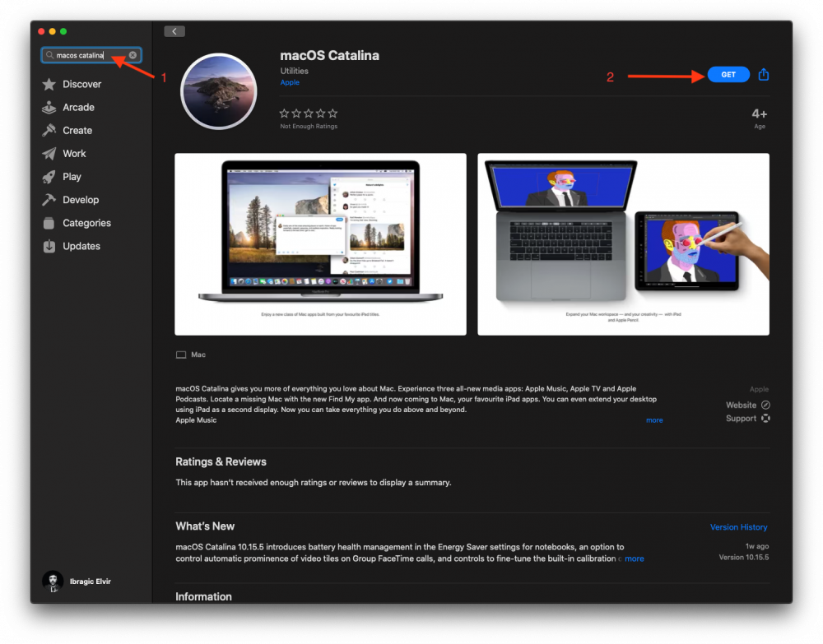The width and height of the screenshot is (823, 644).
Task: Select the Categories sidebar label
Action: click(86, 223)
